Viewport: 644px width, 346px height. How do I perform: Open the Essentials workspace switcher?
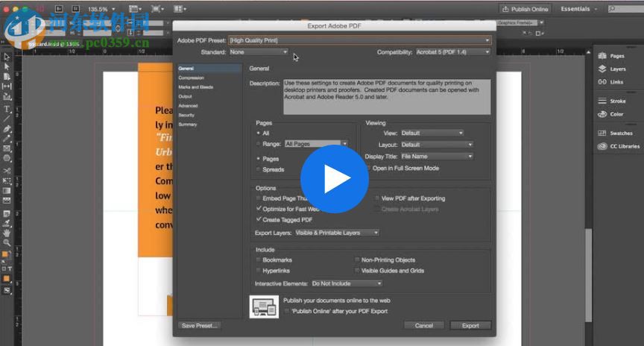(x=579, y=9)
